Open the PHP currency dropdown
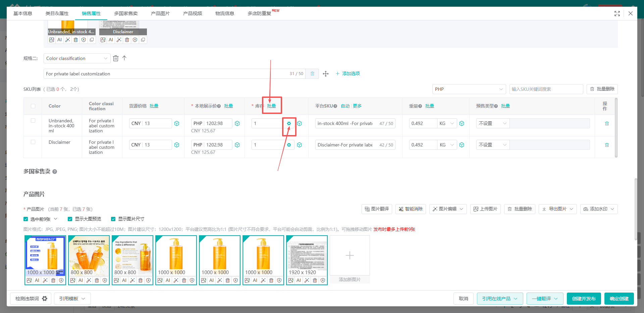Screen dimensions: 644x313 [x=469, y=89]
